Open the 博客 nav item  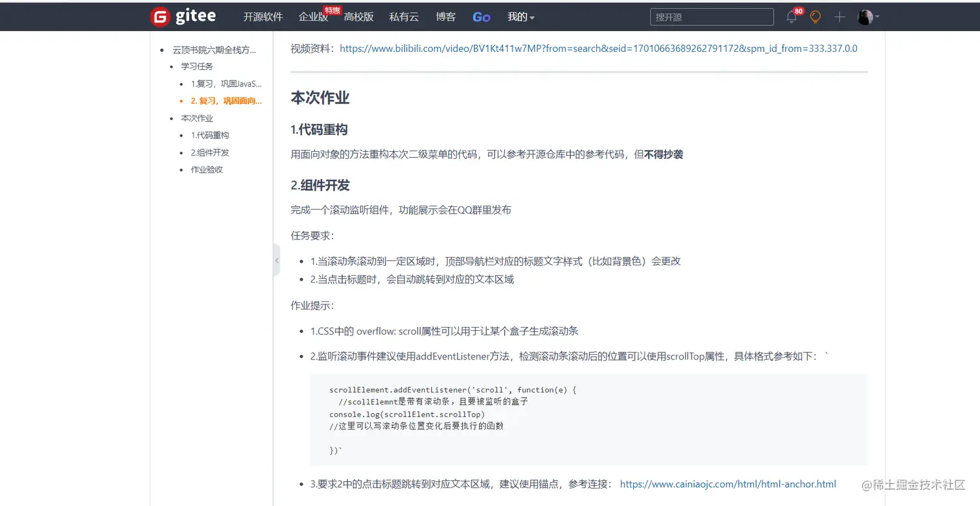pyautogui.click(x=446, y=18)
